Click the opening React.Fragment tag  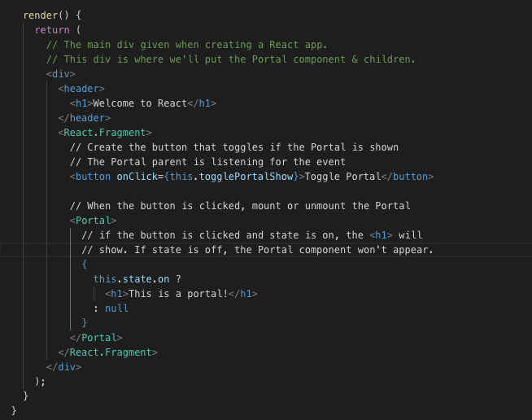[105, 133]
